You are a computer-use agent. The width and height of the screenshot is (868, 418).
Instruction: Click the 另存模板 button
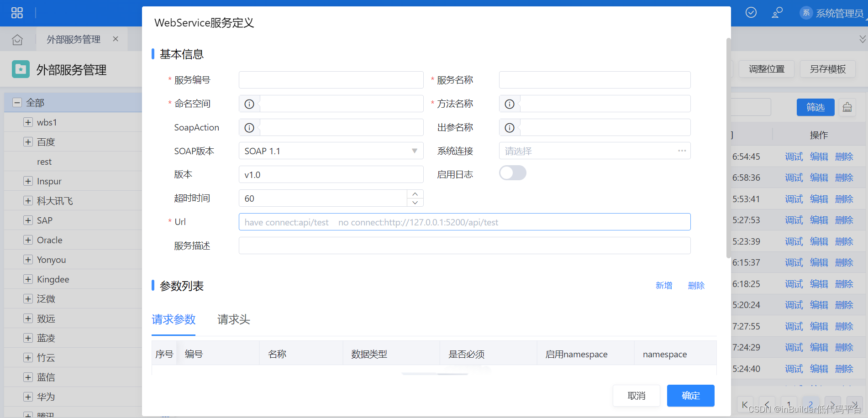pos(828,69)
